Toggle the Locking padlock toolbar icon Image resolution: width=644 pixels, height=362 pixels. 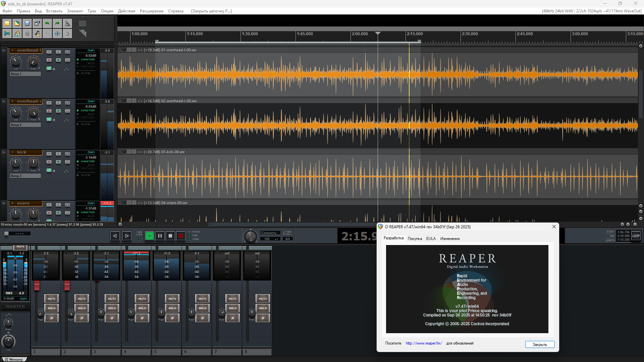click(x=67, y=34)
